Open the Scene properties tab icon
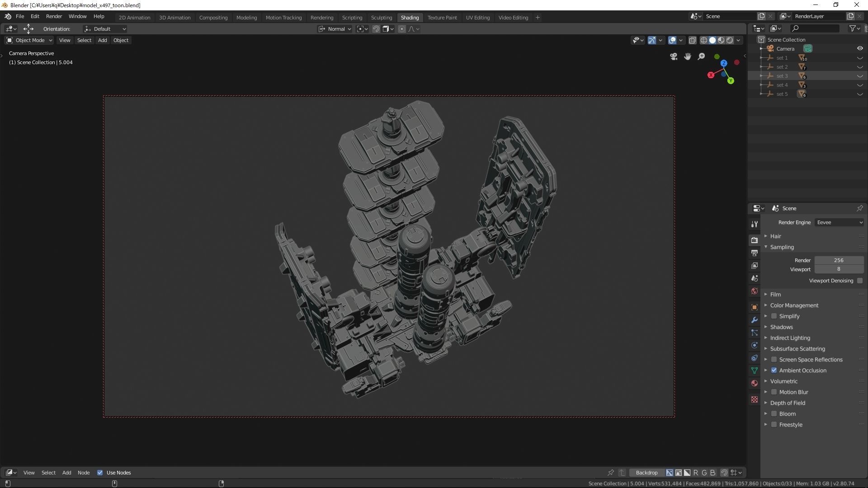868x488 pixels. [x=754, y=278]
